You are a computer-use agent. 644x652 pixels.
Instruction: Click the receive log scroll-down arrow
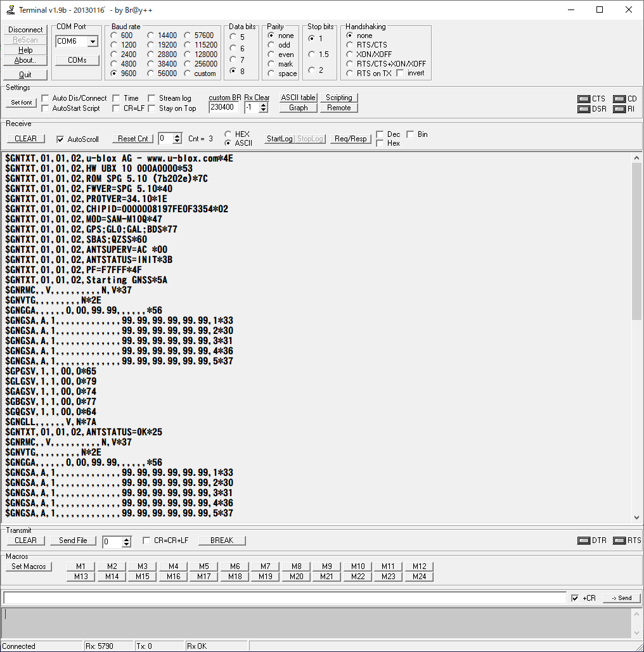pyautogui.click(x=636, y=518)
